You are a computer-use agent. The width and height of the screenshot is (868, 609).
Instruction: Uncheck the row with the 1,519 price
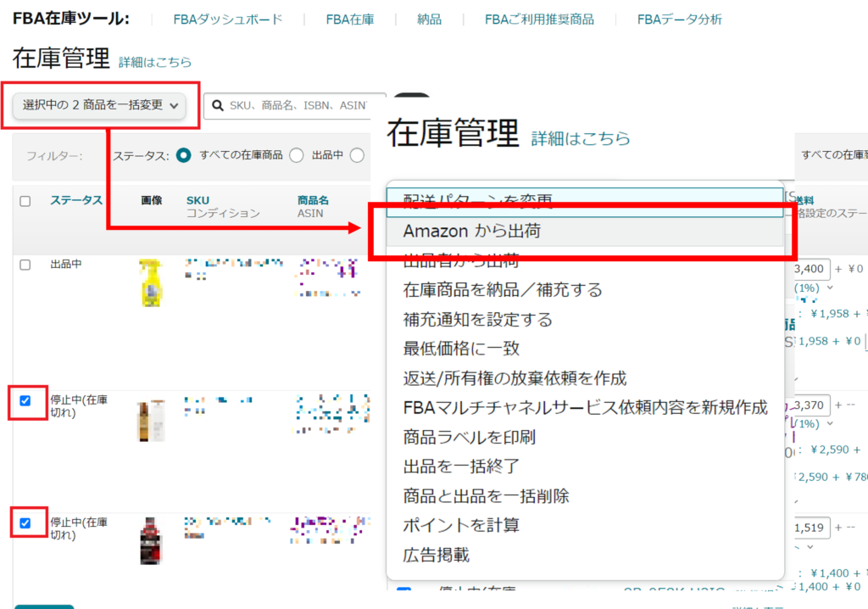coord(25,523)
